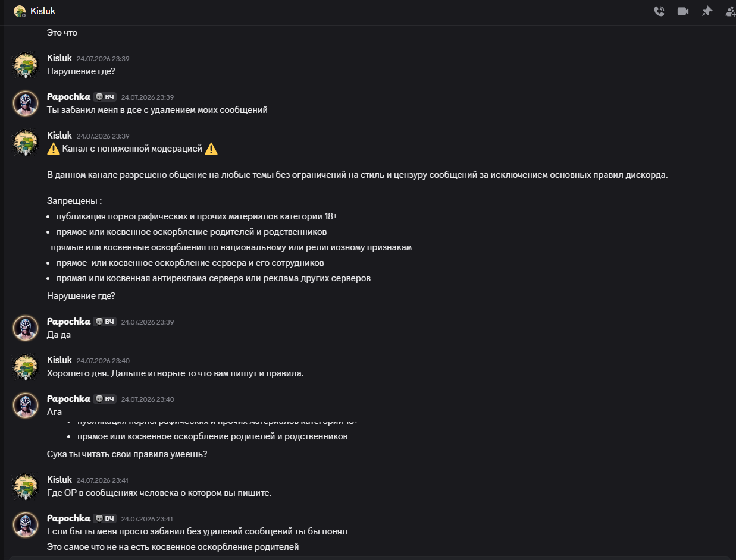
Task: Click the message 'Сука ты читать свои правила умеешь?'
Action: point(127,454)
